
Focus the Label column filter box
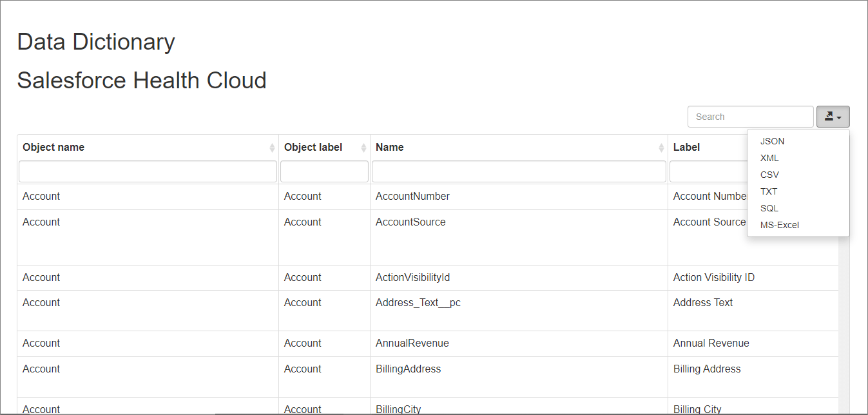click(x=708, y=171)
